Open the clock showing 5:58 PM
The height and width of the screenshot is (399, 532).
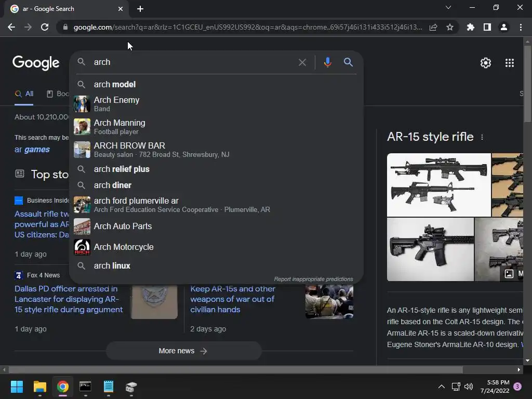(495, 387)
